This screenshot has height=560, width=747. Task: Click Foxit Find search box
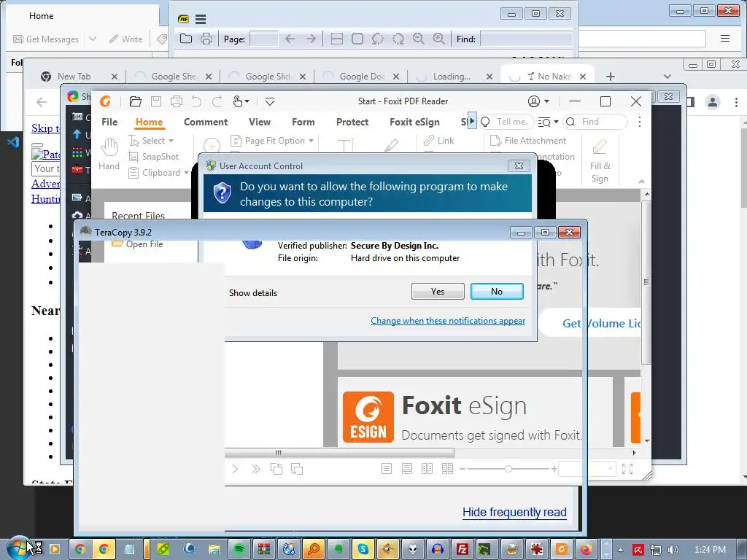595,122
